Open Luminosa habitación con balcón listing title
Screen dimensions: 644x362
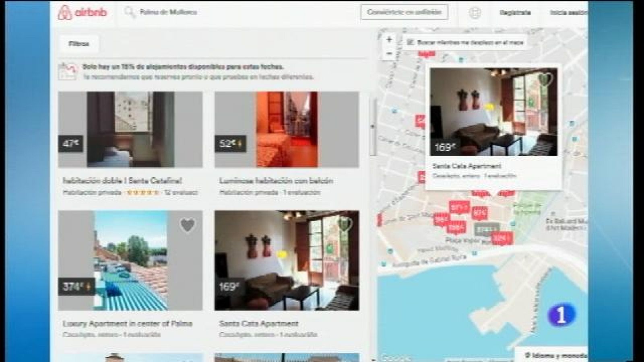276,181
